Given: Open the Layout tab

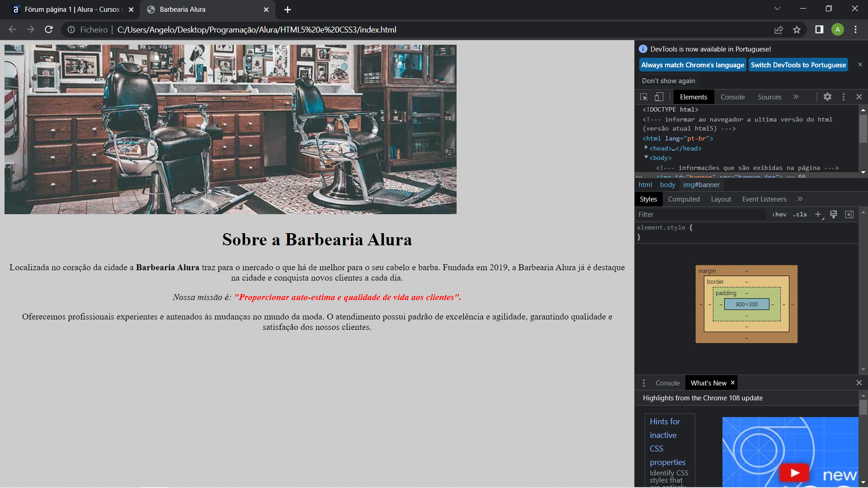Looking at the screenshot, I should (x=721, y=199).
